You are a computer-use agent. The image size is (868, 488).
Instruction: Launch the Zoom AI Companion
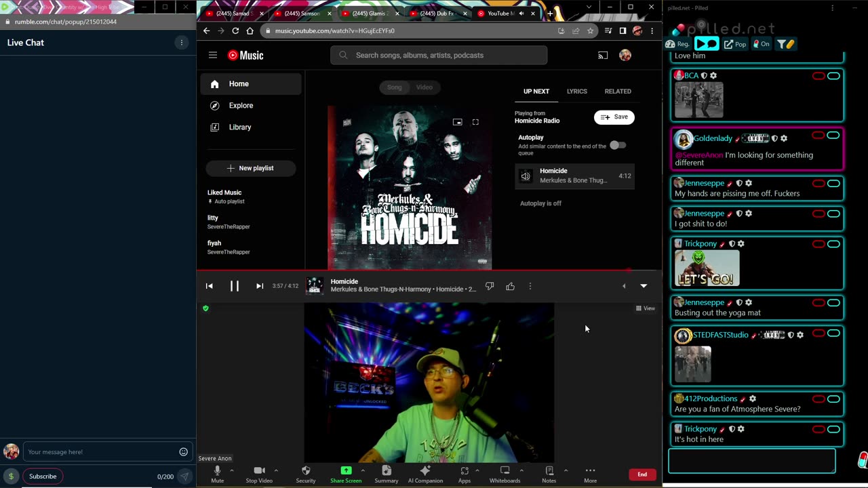(x=425, y=474)
